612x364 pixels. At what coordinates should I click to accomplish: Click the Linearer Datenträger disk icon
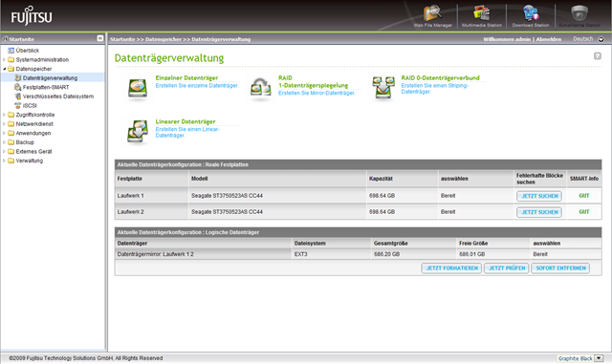click(x=138, y=131)
